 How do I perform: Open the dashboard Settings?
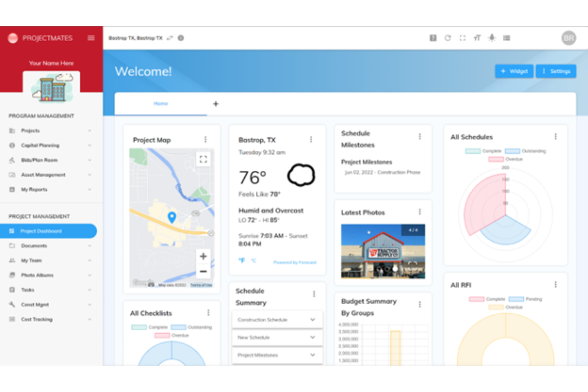tap(556, 71)
